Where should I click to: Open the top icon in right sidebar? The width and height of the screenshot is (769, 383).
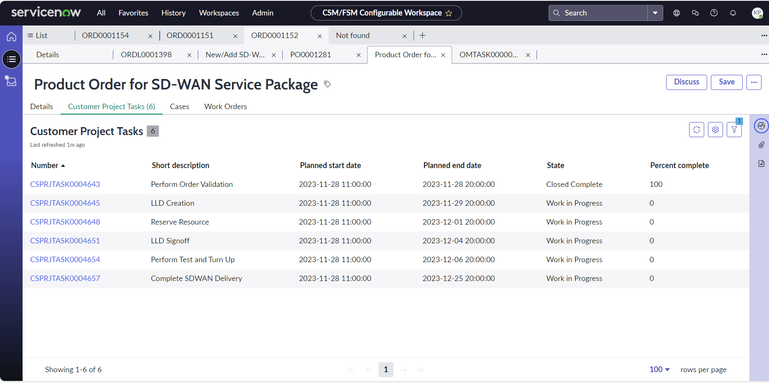click(x=761, y=126)
